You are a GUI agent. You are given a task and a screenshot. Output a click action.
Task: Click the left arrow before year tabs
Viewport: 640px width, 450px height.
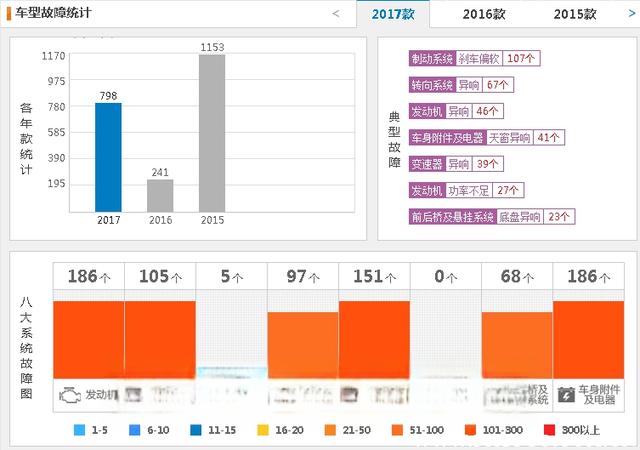pos(336,13)
